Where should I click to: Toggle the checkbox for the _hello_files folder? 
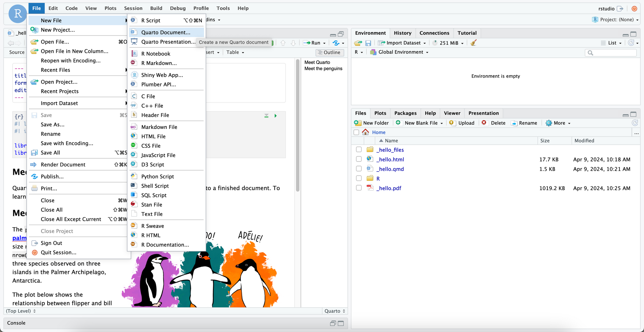(x=359, y=150)
